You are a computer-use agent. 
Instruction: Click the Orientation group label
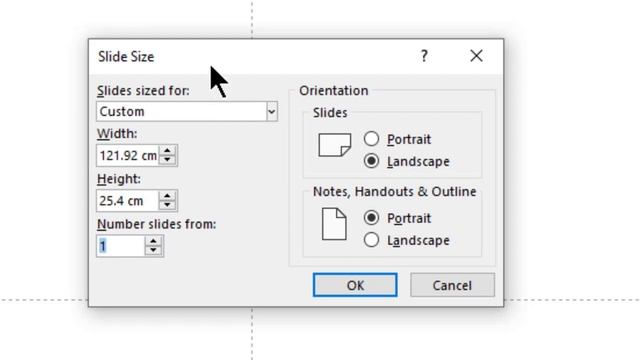click(x=333, y=91)
